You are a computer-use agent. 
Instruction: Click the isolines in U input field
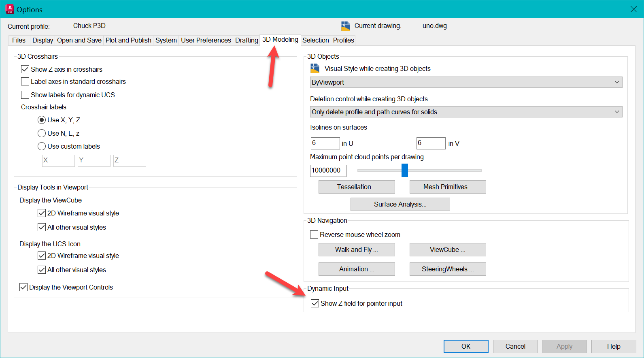coord(325,143)
